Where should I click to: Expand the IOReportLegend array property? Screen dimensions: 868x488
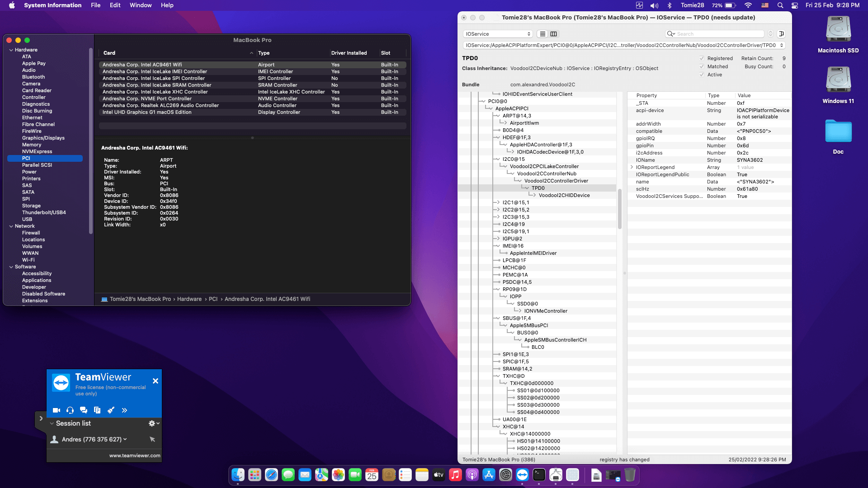[x=632, y=167]
